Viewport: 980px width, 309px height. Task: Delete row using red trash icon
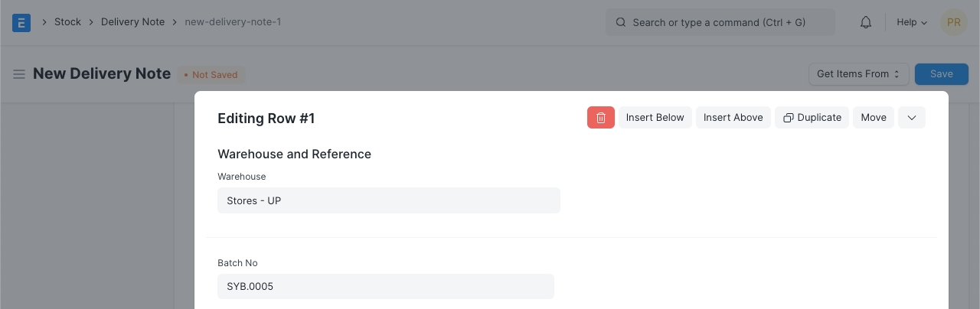point(600,117)
